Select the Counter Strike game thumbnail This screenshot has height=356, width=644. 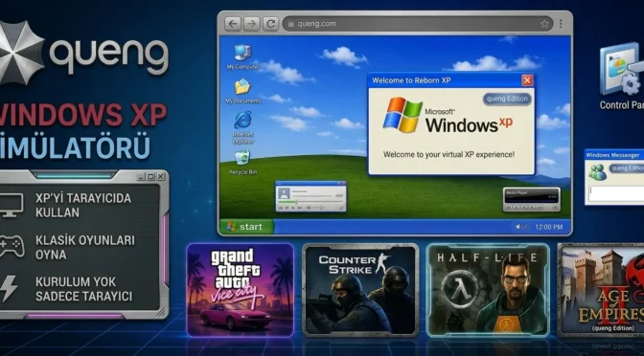360,290
